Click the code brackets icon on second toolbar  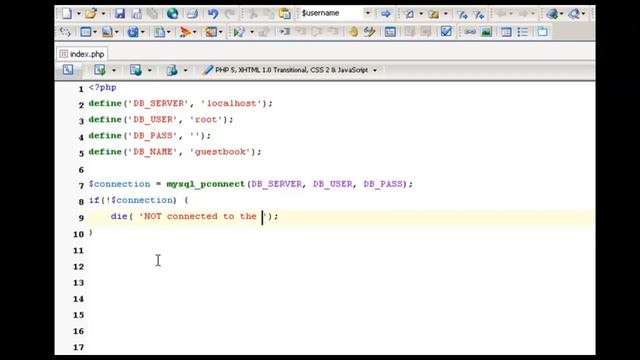pos(65,32)
